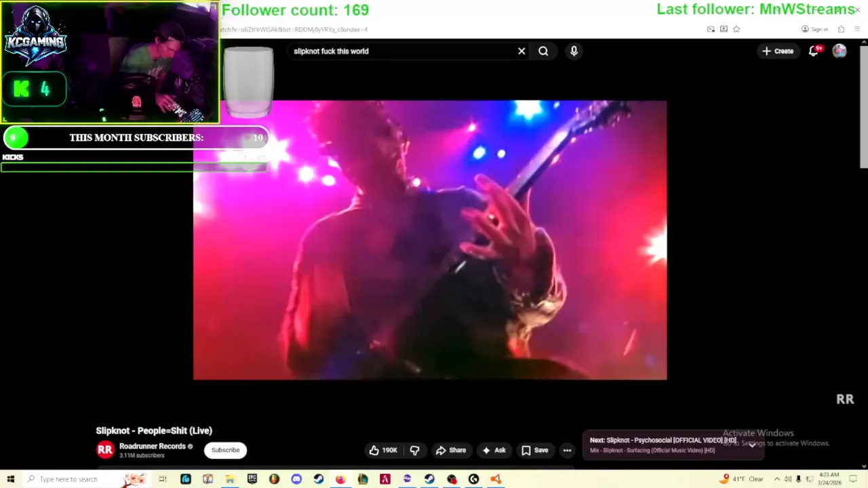Click the browser install/download app icon
Image resolution: width=868 pixels, height=488 pixels.
(x=724, y=29)
